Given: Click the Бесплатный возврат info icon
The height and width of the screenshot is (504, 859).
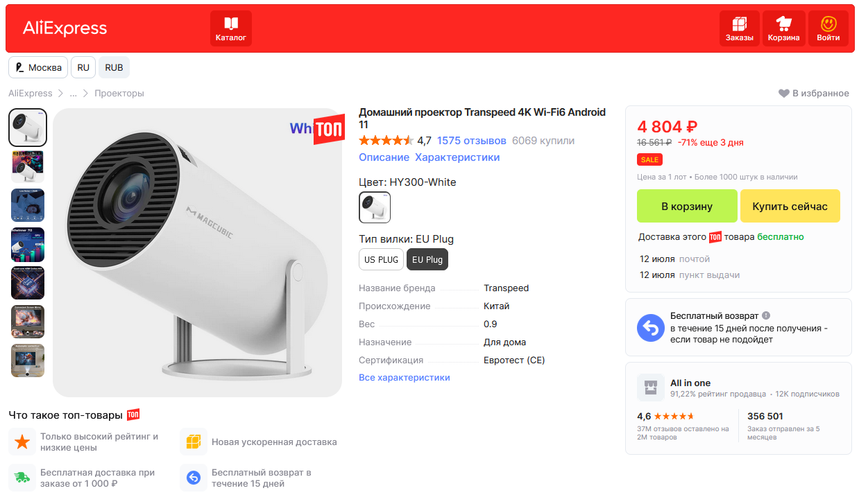Looking at the screenshot, I should coord(766,315).
